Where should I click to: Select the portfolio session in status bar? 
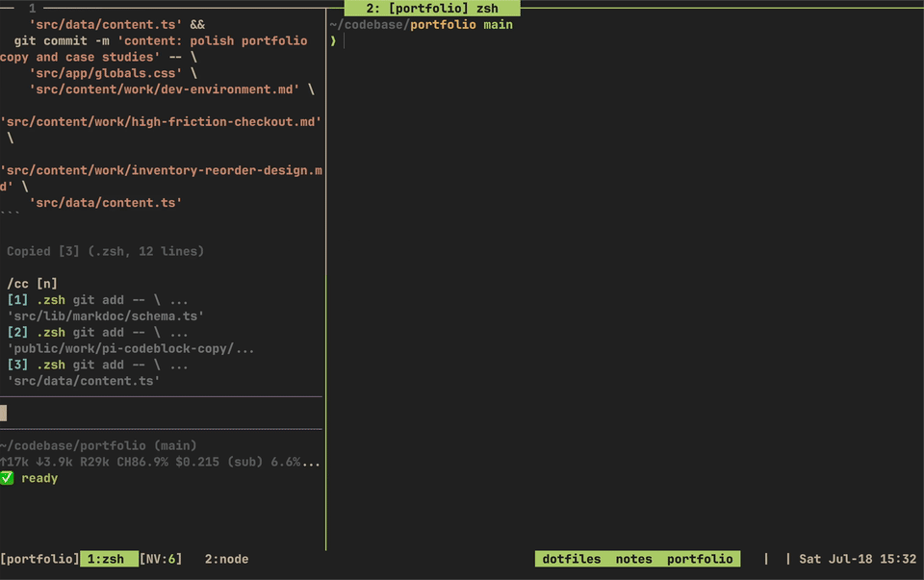coord(700,559)
